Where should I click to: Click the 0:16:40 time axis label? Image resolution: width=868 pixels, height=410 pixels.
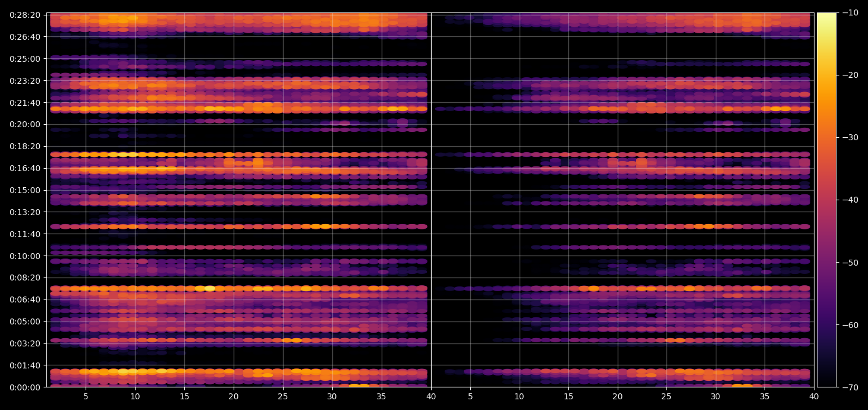tap(24, 168)
